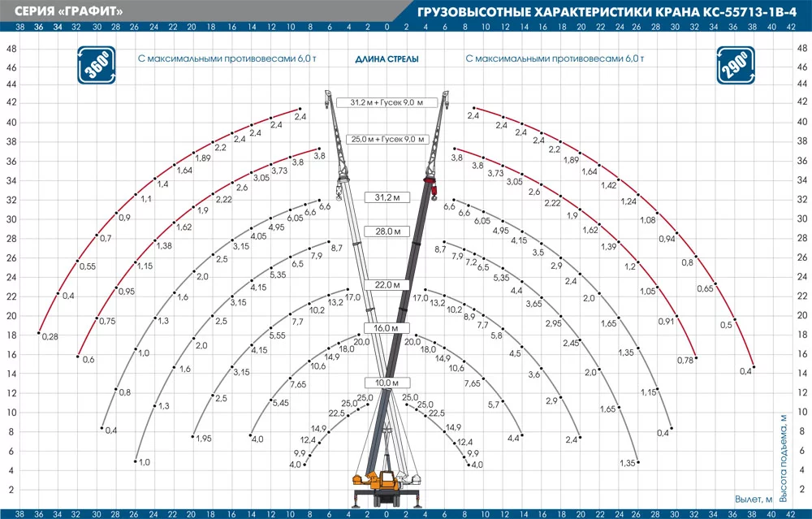Click the 0,55 load value
Image resolution: width=812 pixels, height=519 pixels.
click(x=88, y=266)
